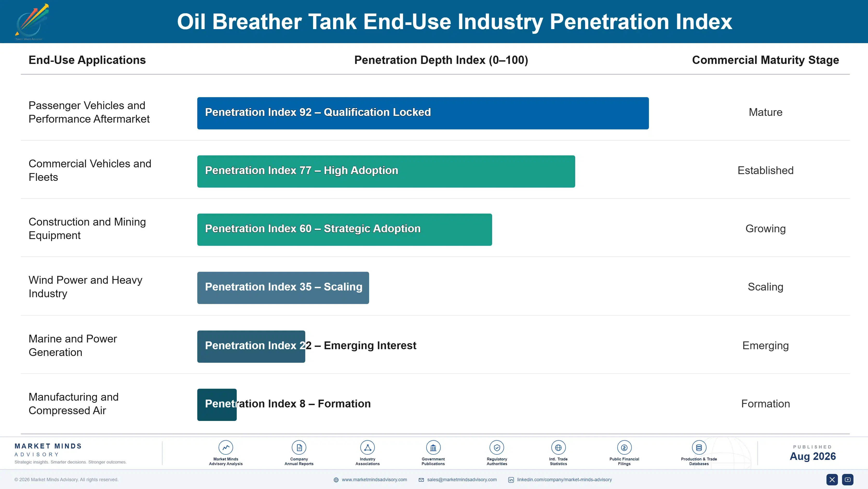Click 'Passenger Vehicles and Performance Aftermarket' row label
Image resolution: width=868 pixels, height=489 pixels.
click(89, 112)
